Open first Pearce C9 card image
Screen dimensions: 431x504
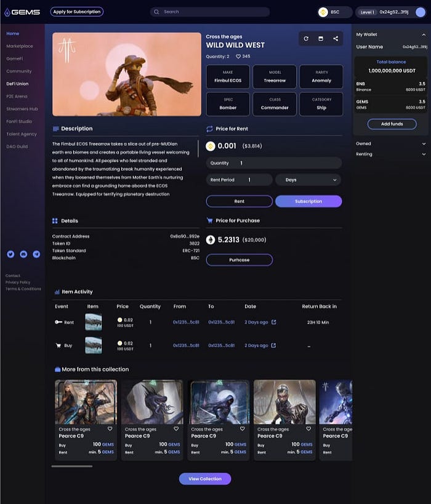pos(86,402)
